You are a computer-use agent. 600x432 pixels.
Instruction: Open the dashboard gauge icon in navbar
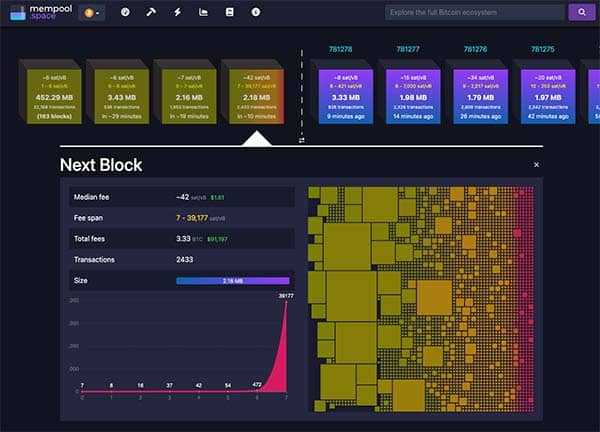125,13
